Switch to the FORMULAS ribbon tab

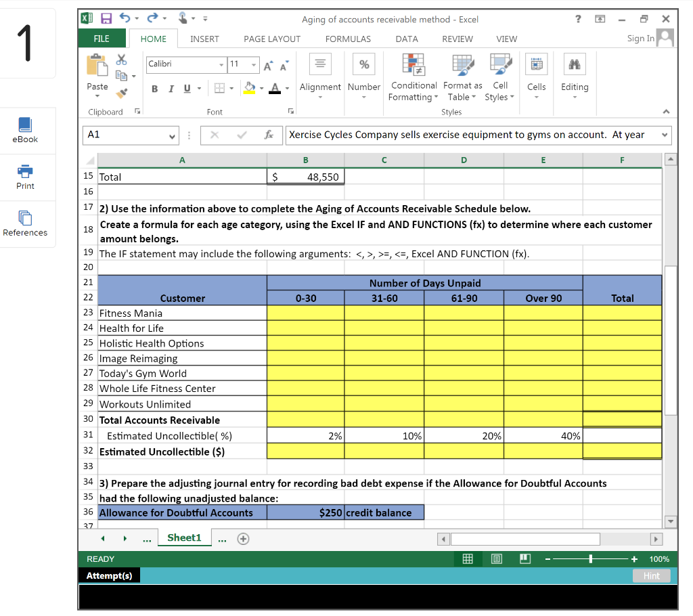tap(348, 39)
